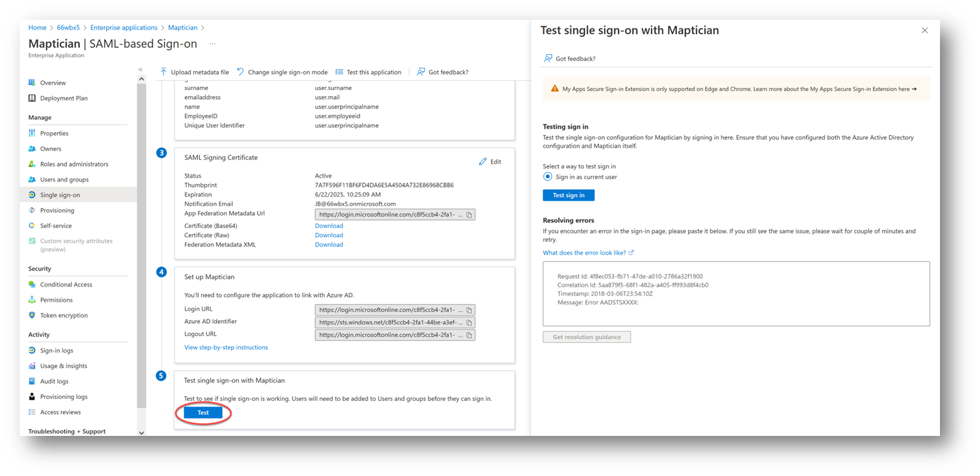Click the Sign-in logs icon
The image size is (980, 476).
pyautogui.click(x=32, y=350)
